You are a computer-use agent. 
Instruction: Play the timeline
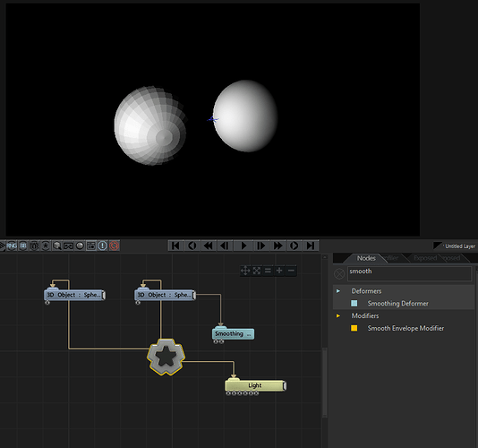[x=243, y=246]
